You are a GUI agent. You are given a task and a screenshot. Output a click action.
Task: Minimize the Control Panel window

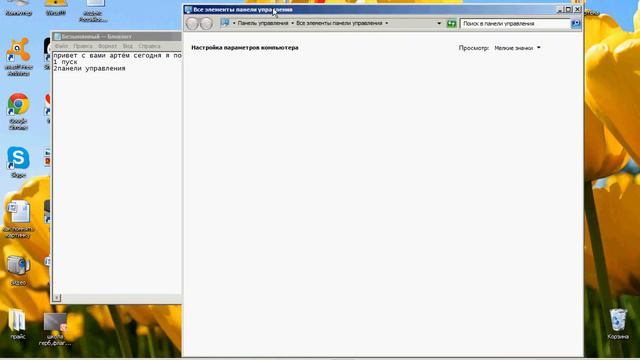pyautogui.click(x=560, y=9)
